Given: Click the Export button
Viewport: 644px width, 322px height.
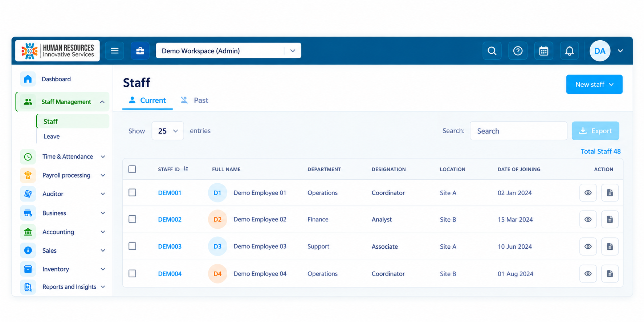Looking at the screenshot, I should coord(595,131).
